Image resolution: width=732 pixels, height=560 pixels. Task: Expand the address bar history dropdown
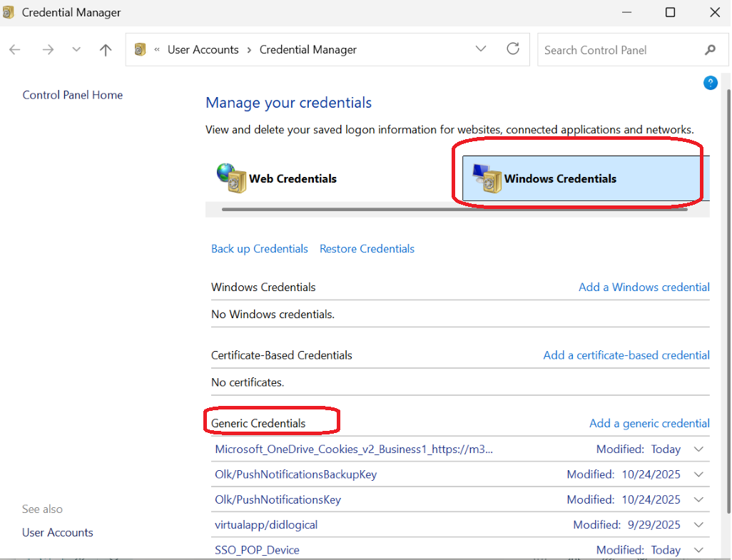[x=481, y=49]
